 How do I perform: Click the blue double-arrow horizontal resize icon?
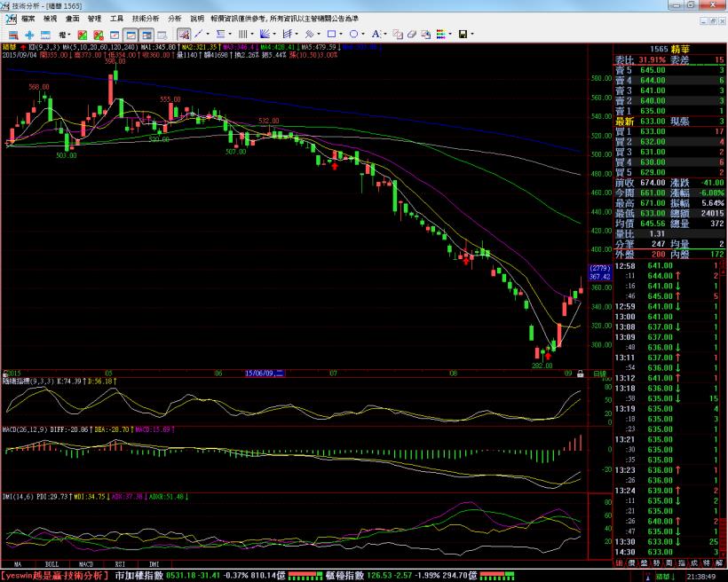[x=46, y=35]
